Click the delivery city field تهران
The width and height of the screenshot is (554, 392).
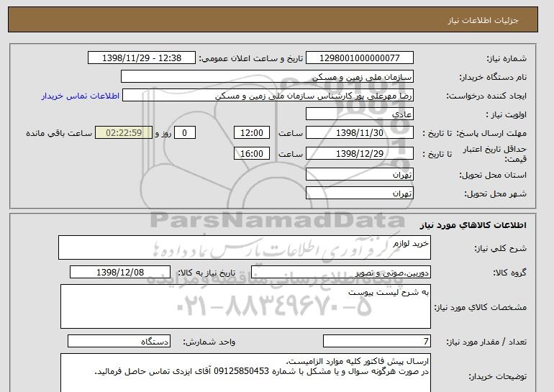(359, 193)
